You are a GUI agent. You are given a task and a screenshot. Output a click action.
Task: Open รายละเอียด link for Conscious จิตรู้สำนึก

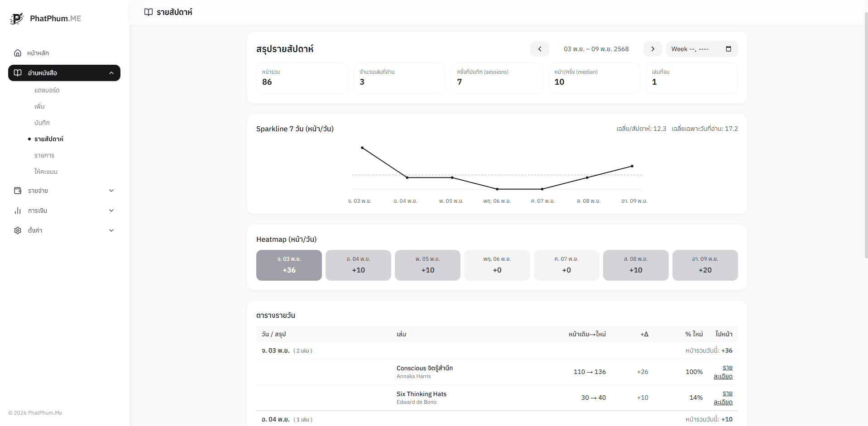(723, 372)
